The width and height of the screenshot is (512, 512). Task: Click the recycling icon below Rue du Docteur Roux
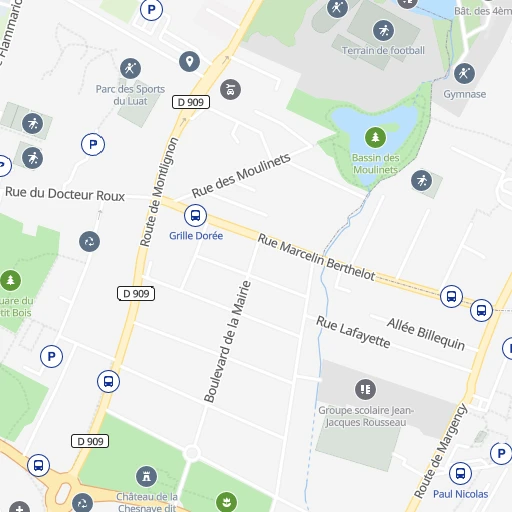(89, 241)
